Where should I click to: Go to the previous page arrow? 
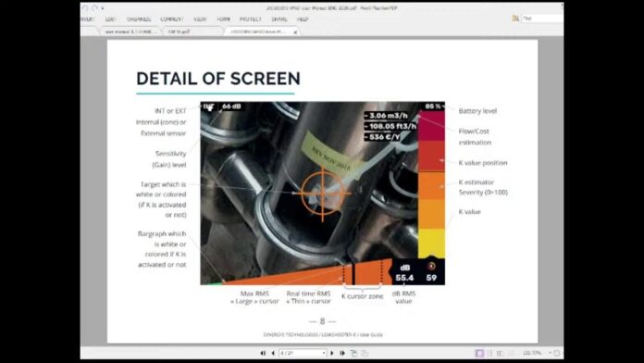(273, 353)
